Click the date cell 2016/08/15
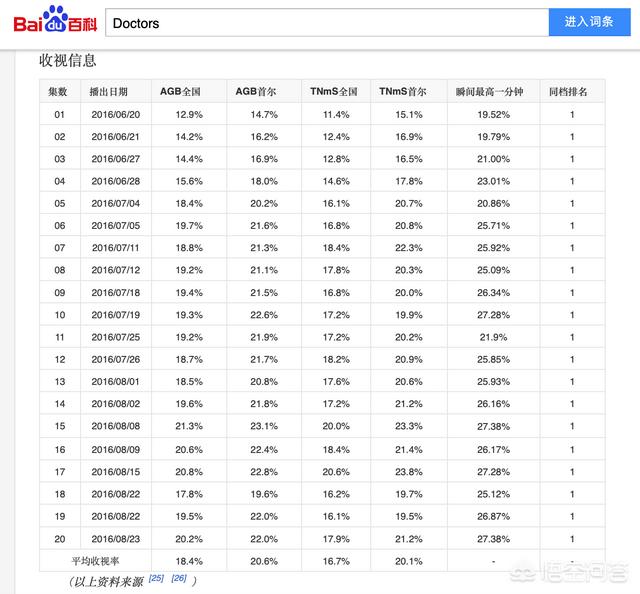640x594 pixels. (116, 472)
